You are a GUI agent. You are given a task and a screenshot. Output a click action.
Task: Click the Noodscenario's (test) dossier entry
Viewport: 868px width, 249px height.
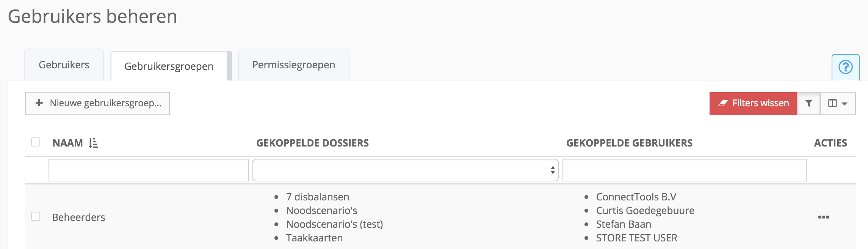click(x=335, y=224)
